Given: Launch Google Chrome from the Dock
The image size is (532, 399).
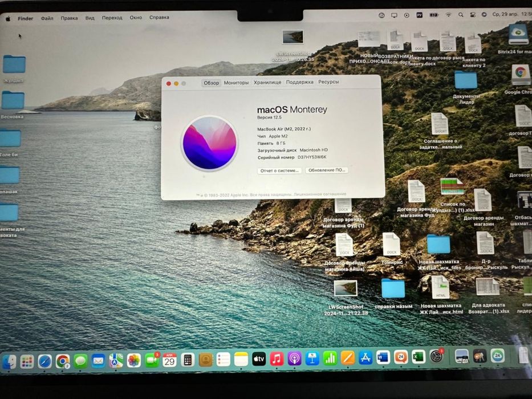Looking at the screenshot, I should pos(62,361).
